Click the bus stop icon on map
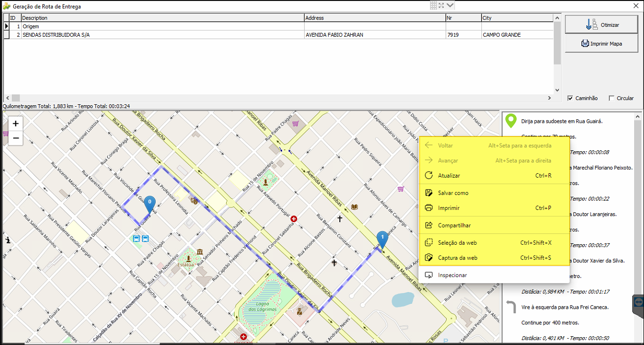Image resolution: width=644 pixels, height=345 pixels. click(x=137, y=239)
